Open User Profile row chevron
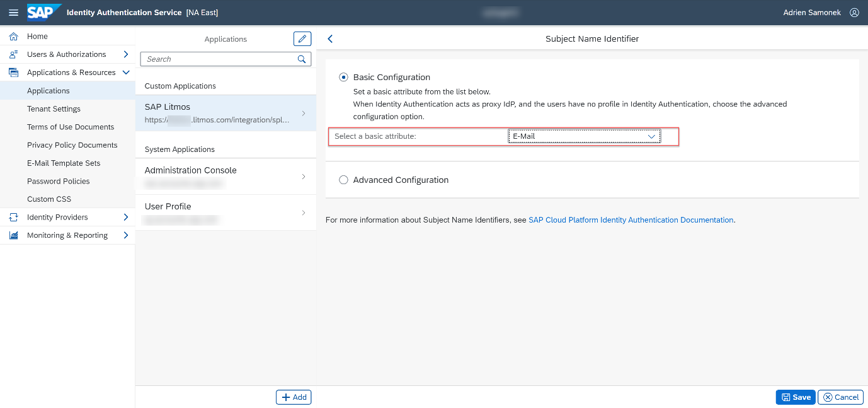The image size is (868, 408). click(304, 213)
